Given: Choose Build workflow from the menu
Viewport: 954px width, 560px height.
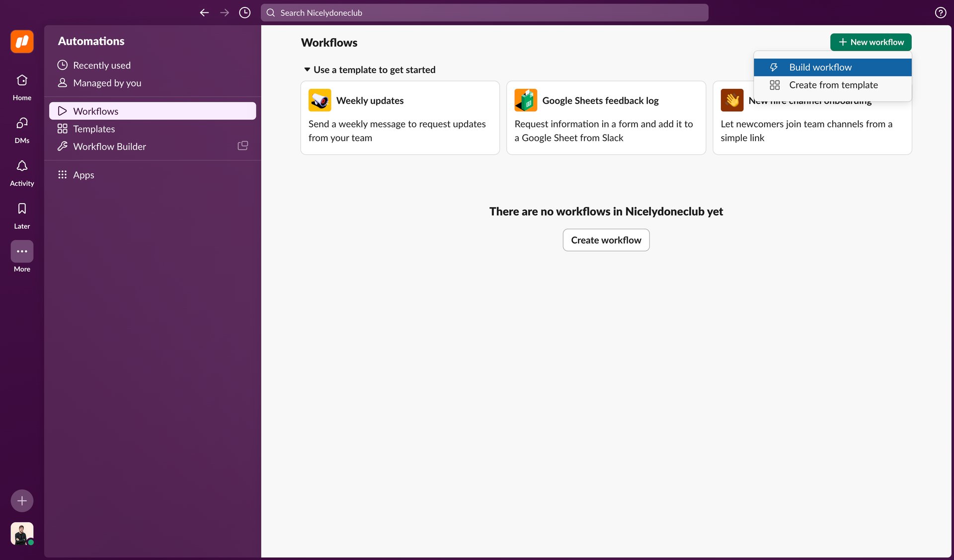Looking at the screenshot, I should coord(820,67).
